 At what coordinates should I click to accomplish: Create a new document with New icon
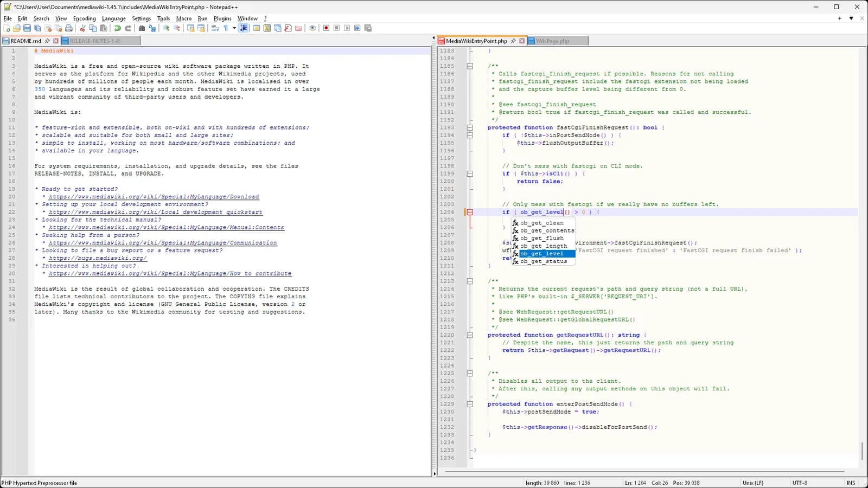[x=7, y=28]
